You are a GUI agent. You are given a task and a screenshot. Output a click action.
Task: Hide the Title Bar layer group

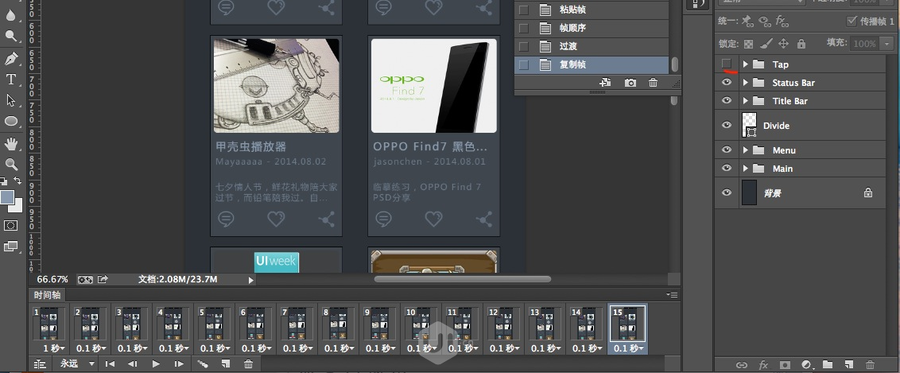tap(727, 100)
